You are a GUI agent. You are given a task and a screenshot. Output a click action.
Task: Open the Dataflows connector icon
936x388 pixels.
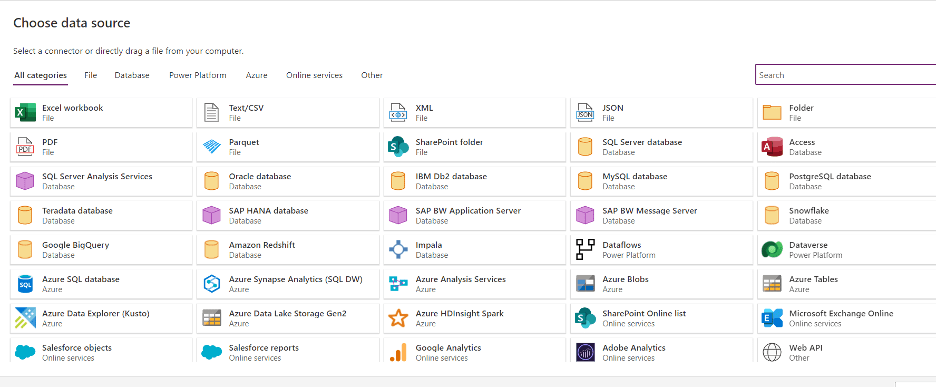click(x=585, y=250)
